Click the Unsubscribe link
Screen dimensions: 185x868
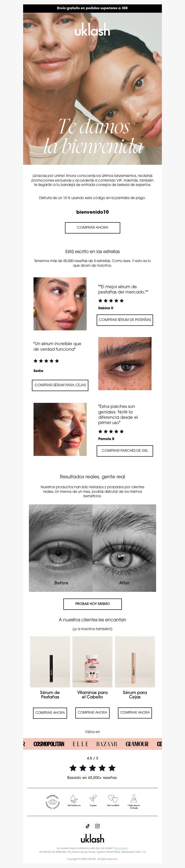click(x=121, y=848)
